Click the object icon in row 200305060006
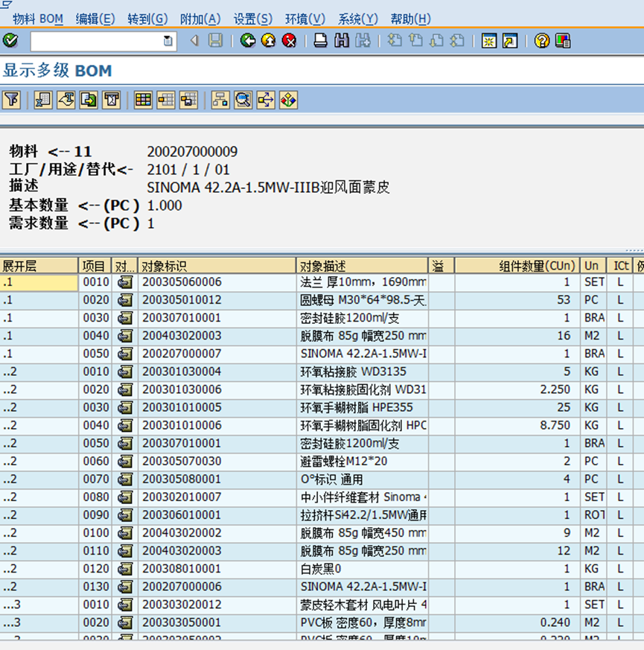Viewport: 644px width, 650px height. click(x=125, y=282)
